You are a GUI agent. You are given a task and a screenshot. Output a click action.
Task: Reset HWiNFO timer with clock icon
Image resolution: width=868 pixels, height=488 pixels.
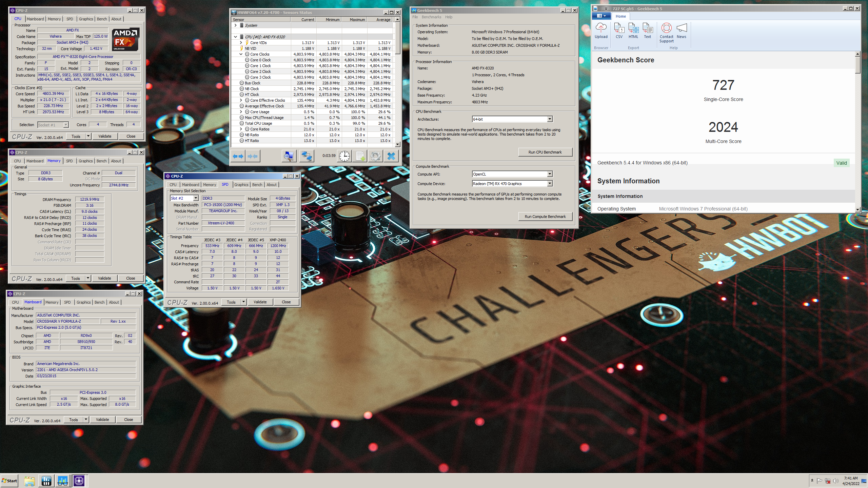click(x=344, y=156)
